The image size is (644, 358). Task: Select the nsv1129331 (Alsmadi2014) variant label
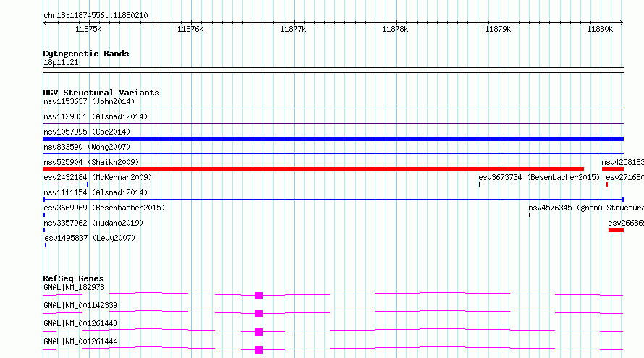(96, 116)
